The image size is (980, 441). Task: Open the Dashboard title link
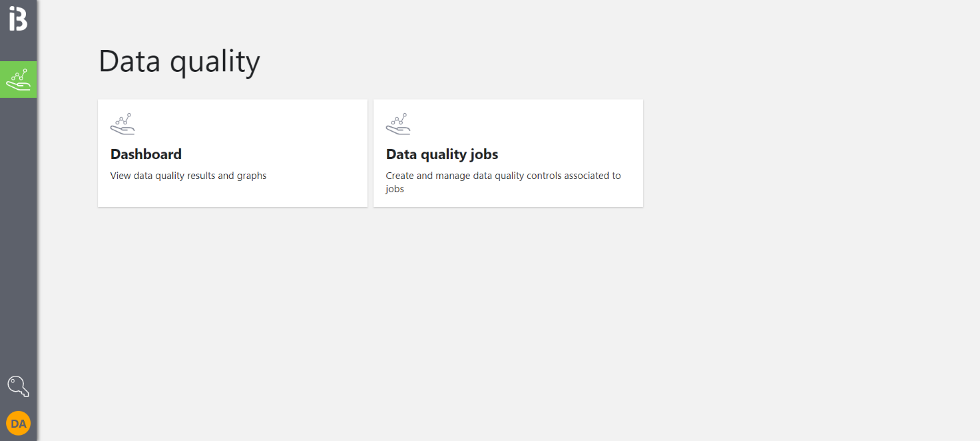[146, 154]
